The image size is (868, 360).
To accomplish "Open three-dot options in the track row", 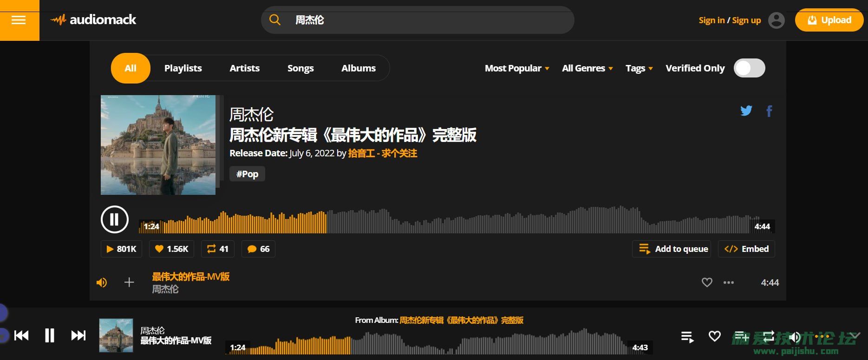I will click(728, 283).
